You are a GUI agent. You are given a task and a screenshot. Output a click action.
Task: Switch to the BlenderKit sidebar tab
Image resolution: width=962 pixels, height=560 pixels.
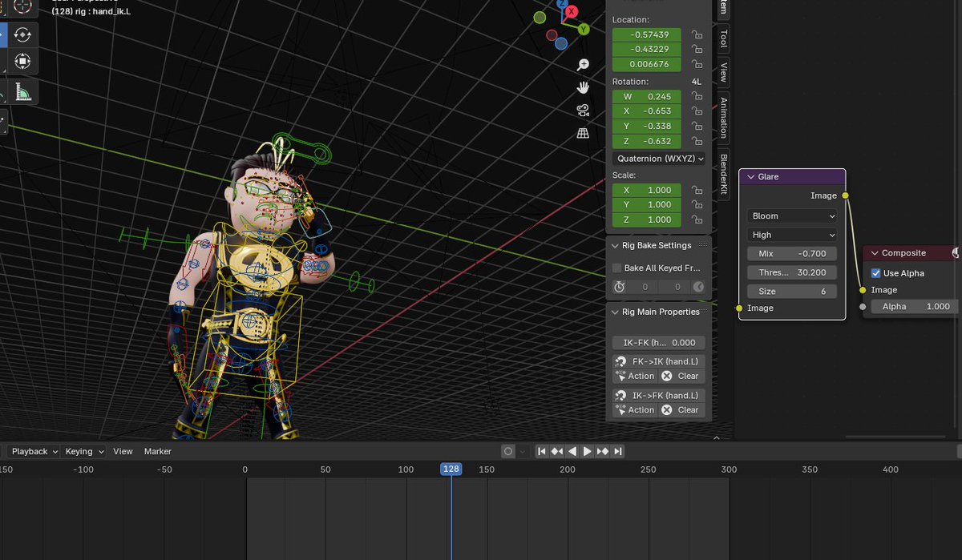point(723,174)
